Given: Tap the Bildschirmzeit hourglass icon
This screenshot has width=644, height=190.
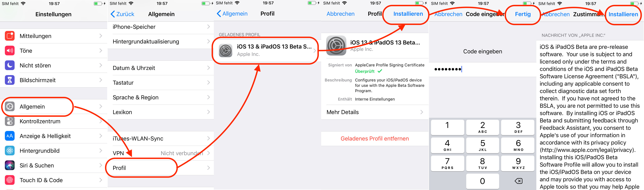Looking at the screenshot, I should [x=10, y=80].
